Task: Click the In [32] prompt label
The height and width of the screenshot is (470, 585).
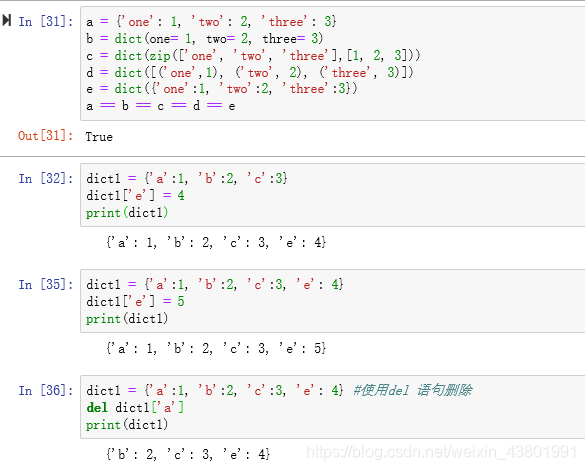Action: pos(46,178)
